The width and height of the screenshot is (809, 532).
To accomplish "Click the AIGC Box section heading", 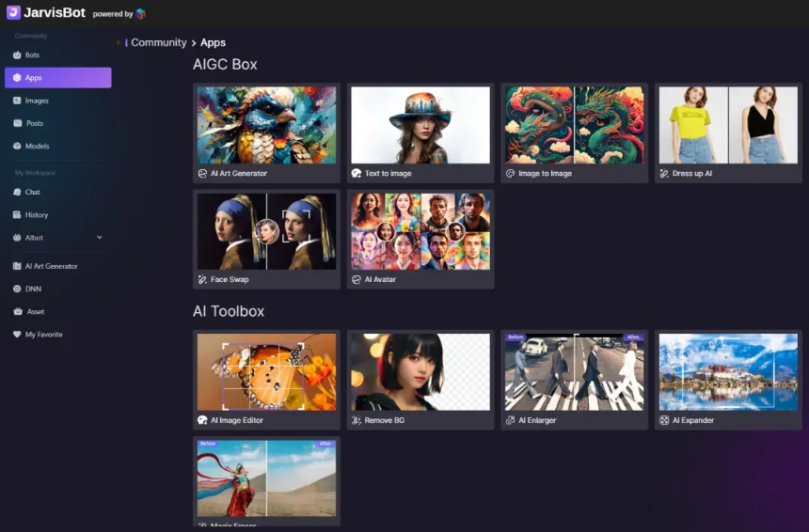I will 225,65.
